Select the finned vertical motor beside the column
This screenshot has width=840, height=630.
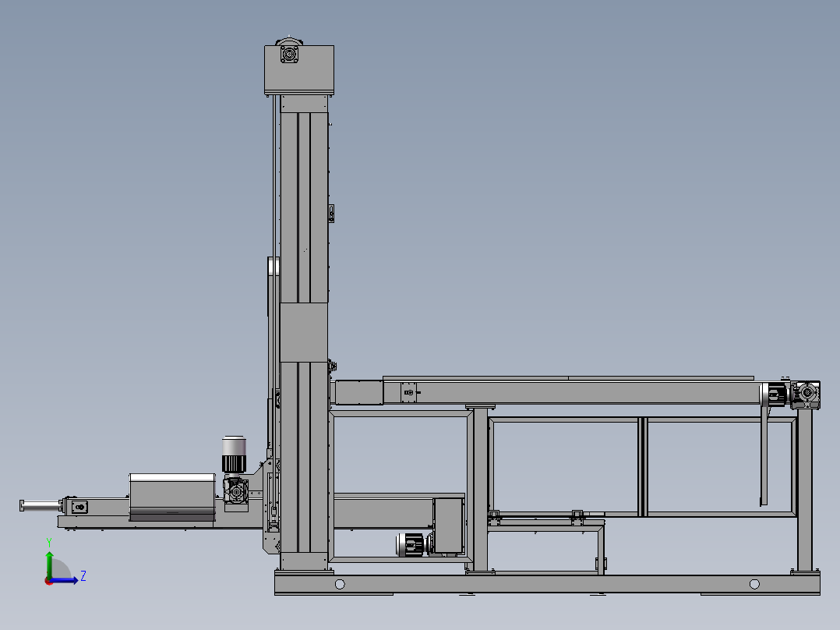pos(234,455)
